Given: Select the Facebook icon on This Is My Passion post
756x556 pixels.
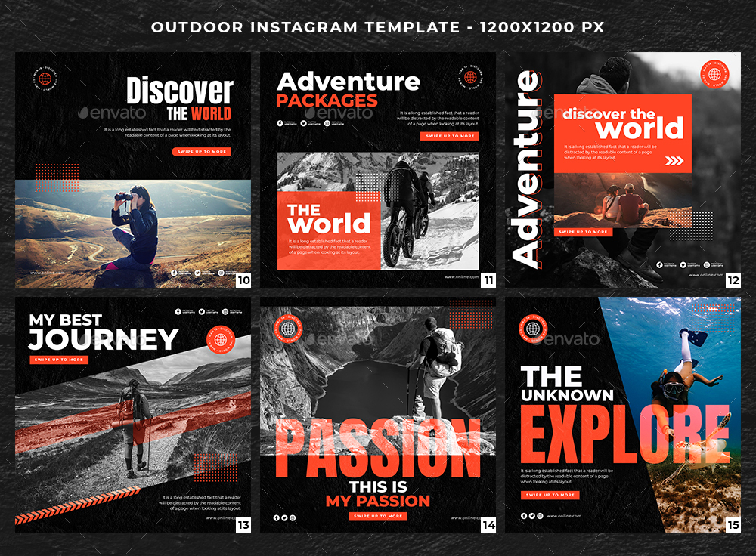Looking at the screenshot, I should click(276, 516).
